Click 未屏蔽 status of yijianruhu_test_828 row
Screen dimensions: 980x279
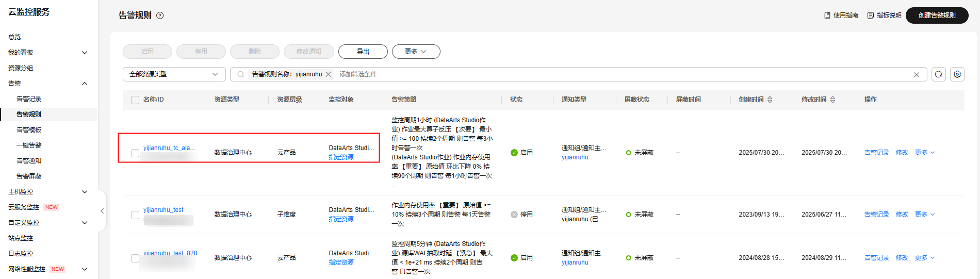640,258
